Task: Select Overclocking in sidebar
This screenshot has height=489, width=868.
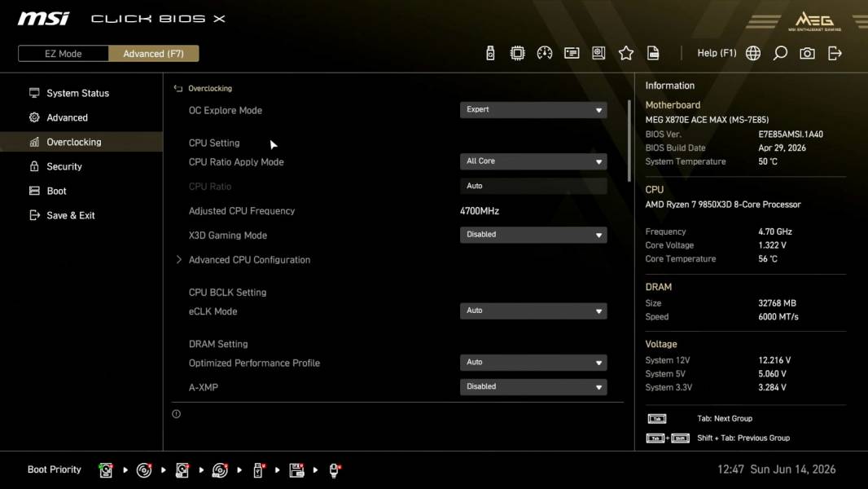Action: (81, 142)
